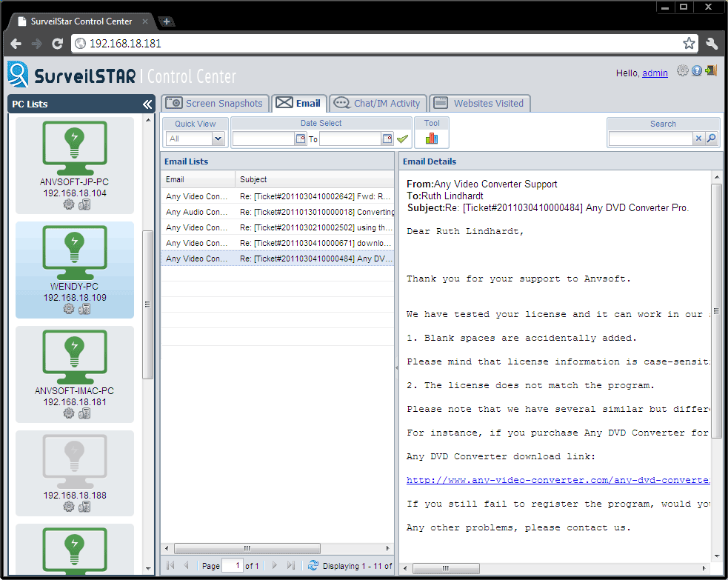Open gear settings for 192.168.18.188
Image resolution: width=728 pixels, height=580 pixels.
[x=69, y=507]
